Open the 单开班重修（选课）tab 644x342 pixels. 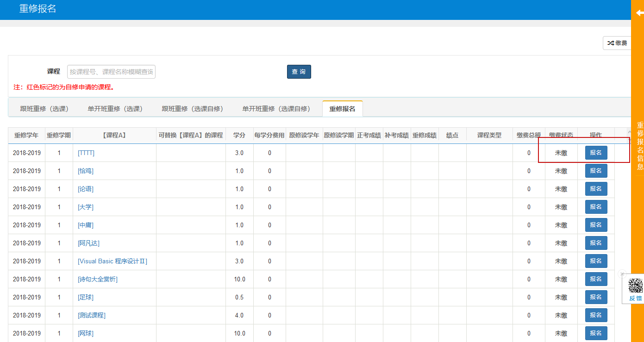pos(115,109)
